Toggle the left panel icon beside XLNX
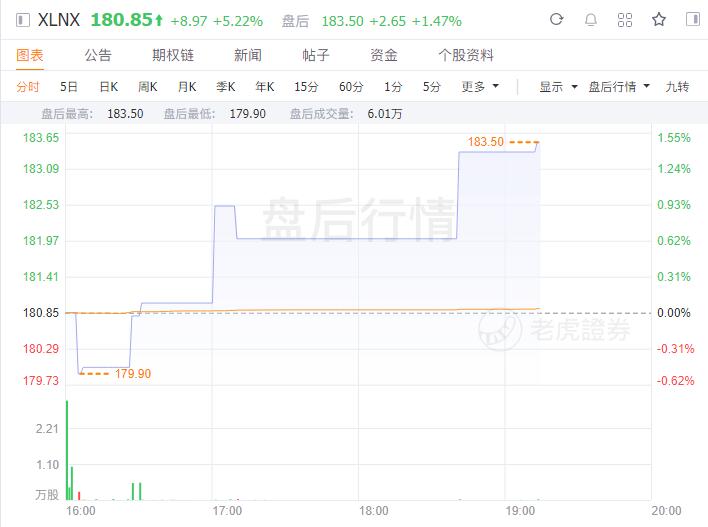 point(23,20)
